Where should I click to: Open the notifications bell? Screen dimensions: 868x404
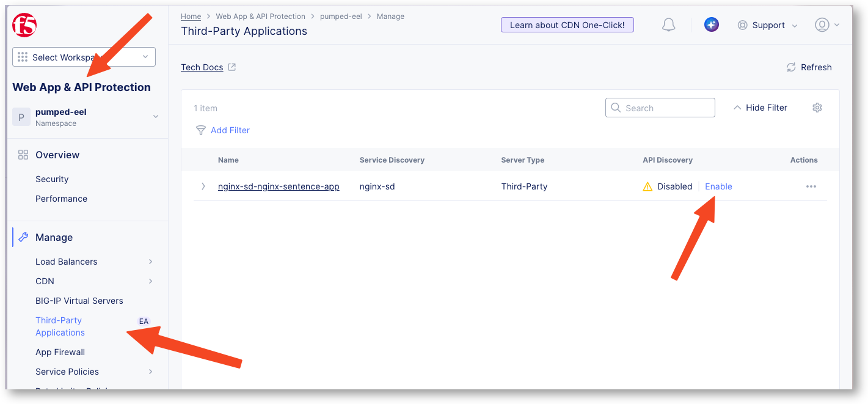tap(669, 25)
